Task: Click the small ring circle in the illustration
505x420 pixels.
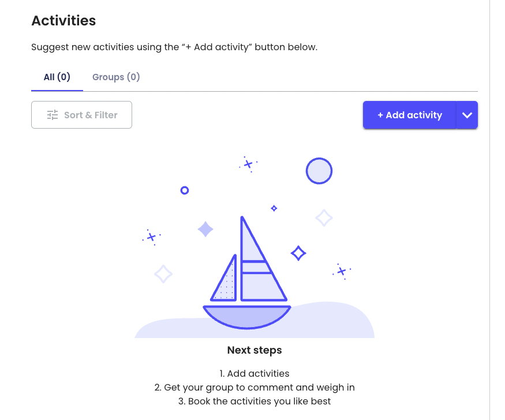Action: click(185, 190)
